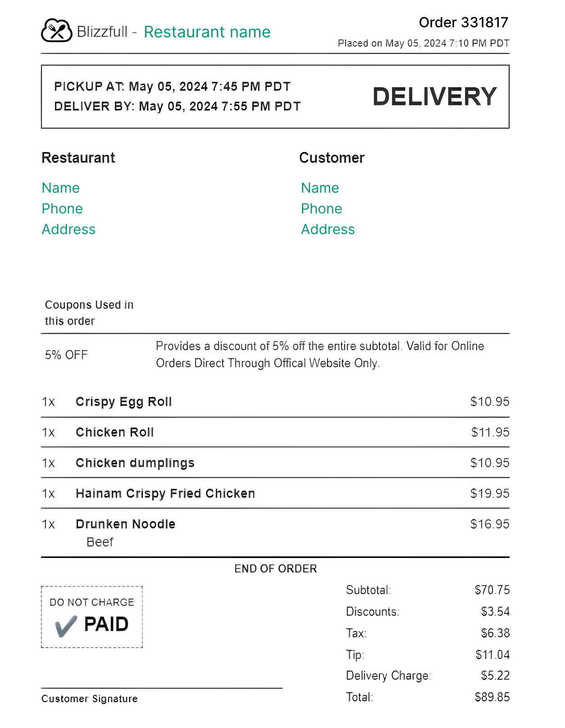565x728 pixels.
Task: Click the DO NOT CHARGE stamp box
Action: point(92,617)
